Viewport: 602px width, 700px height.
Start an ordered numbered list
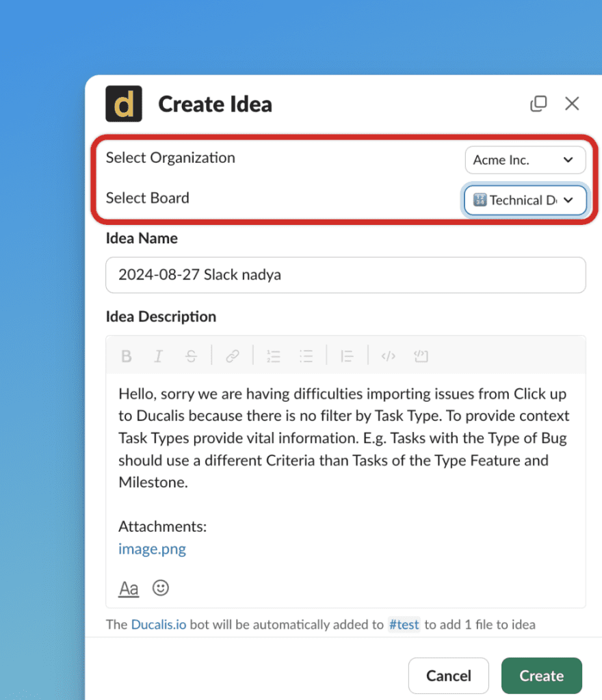tap(274, 356)
